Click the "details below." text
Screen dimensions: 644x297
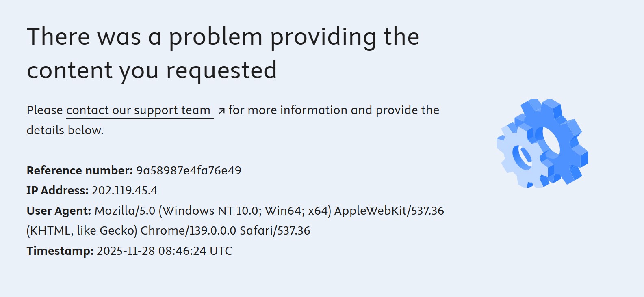(x=65, y=130)
